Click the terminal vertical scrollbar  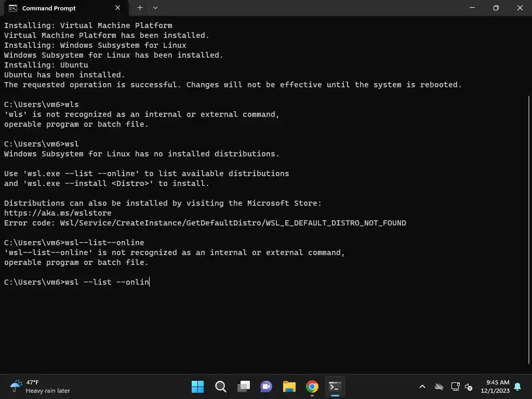coord(529,229)
